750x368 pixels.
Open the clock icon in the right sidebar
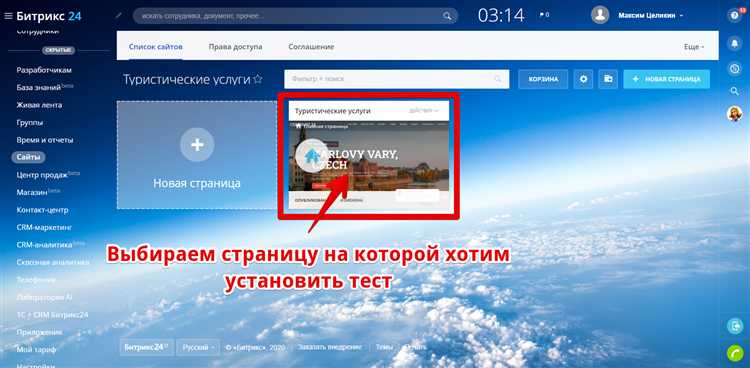click(735, 69)
